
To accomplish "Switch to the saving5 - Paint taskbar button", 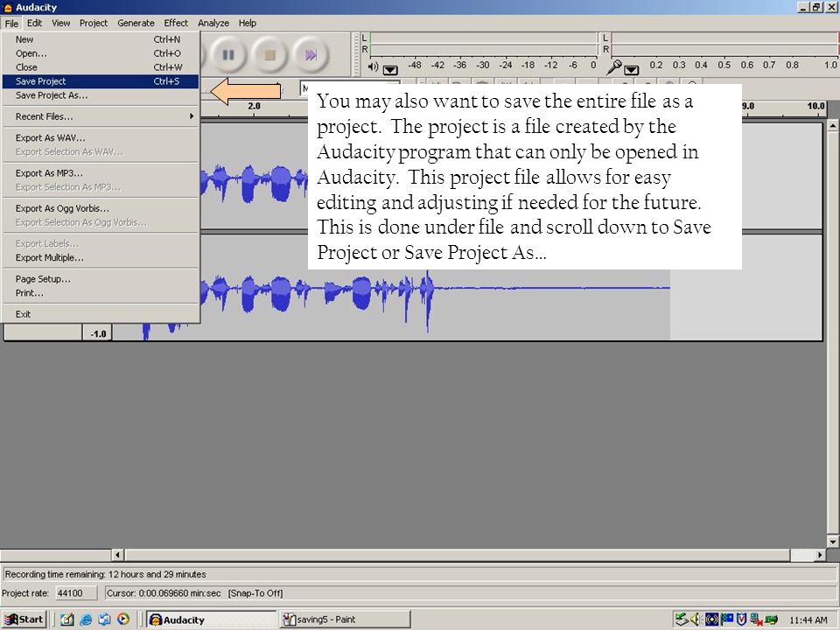I will pyautogui.click(x=346, y=619).
